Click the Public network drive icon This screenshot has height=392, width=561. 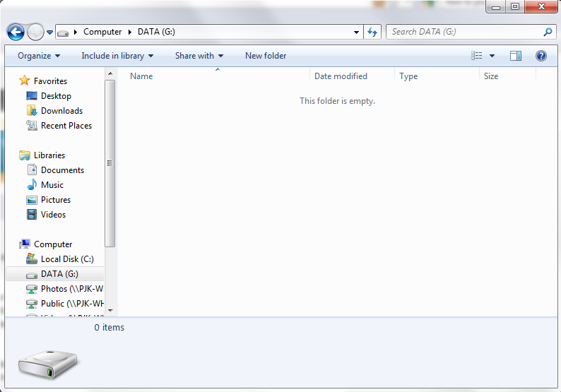(x=32, y=304)
